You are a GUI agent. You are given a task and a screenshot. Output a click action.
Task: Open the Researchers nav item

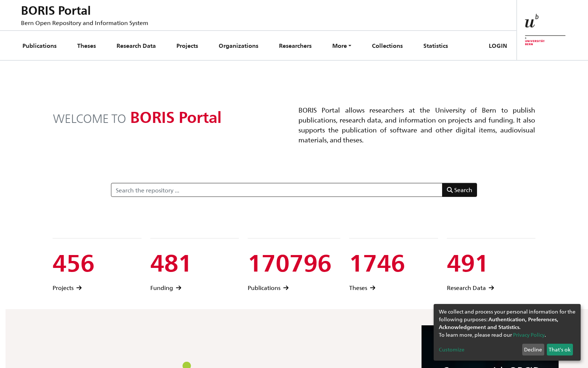pyautogui.click(x=295, y=46)
